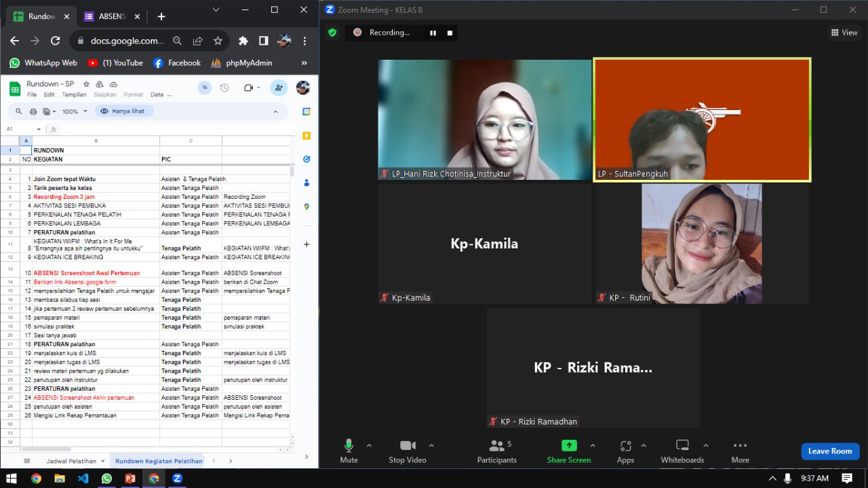Click the print icon in Sheets toolbar
The height and width of the screenshot is (488, 868).
pos(33,111)
